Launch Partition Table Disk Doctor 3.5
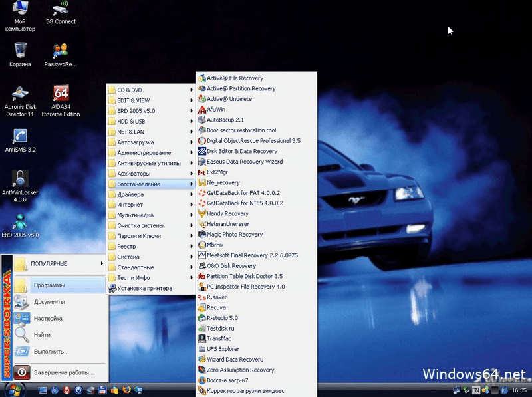This screenshot has width=532, height=397. click(x=257, y=276)
